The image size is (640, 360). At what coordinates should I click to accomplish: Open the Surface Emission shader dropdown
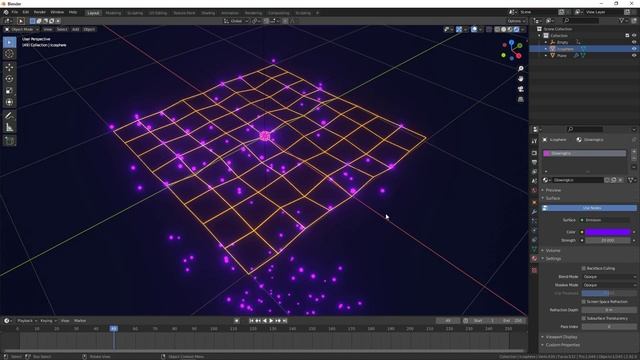pos(606,220)
